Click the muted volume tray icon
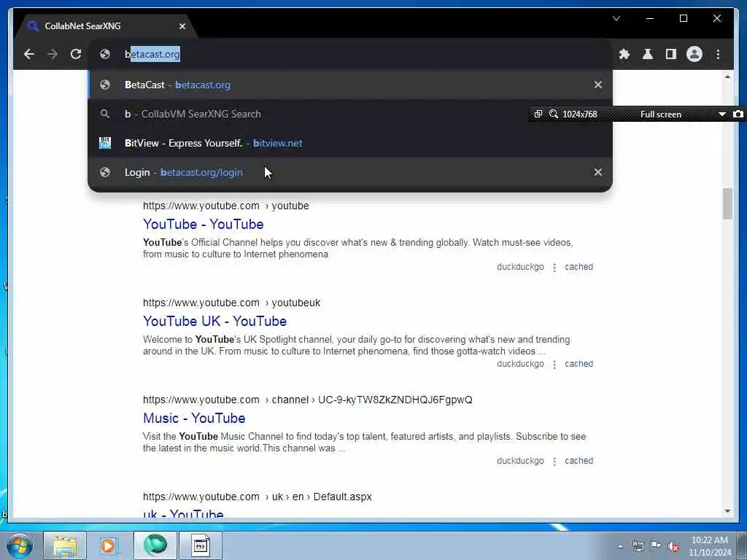 click(x=673, y=546)
